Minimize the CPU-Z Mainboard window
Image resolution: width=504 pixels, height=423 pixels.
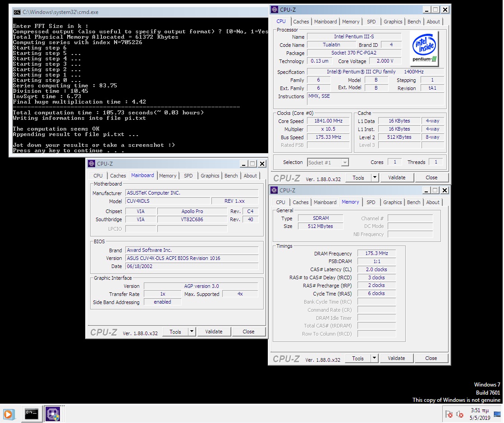coord(243,164)
